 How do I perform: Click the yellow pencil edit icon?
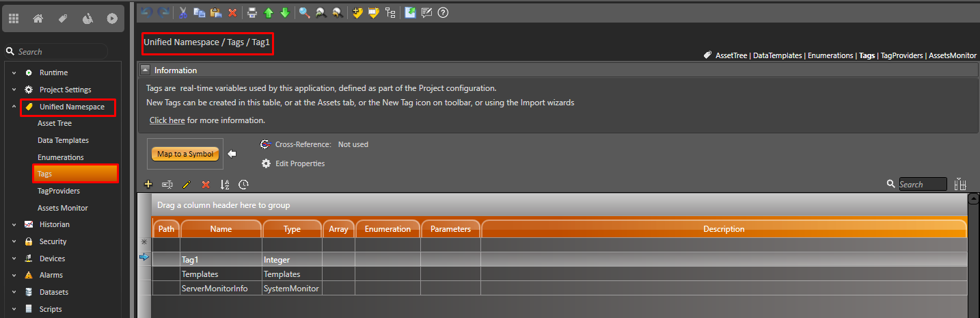(x=186, y=185)
